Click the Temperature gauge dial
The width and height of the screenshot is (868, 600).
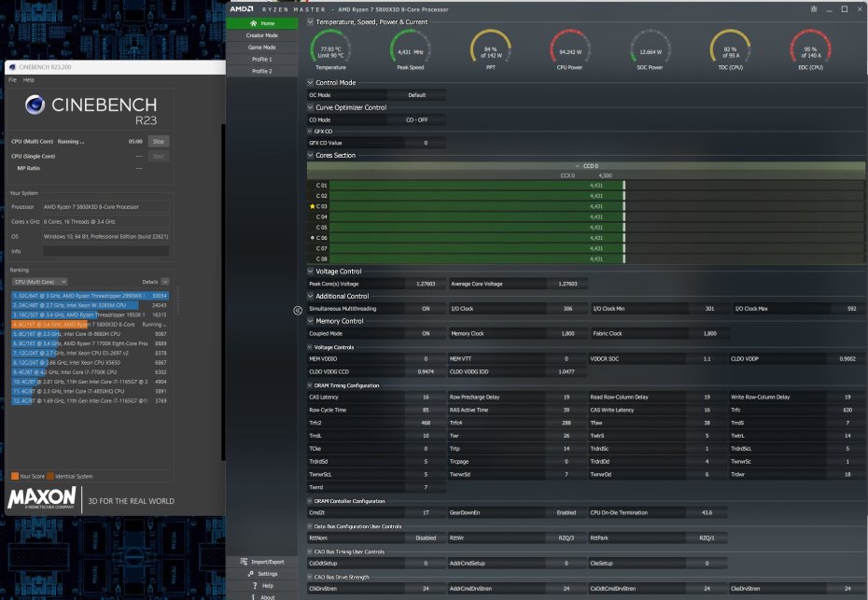[x=329, y=49]
